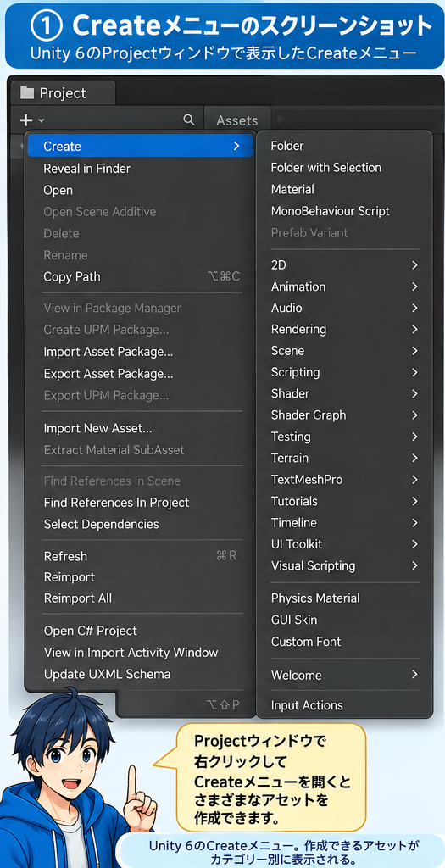This screenshot has width=445, height=868.
Task: Choose Import Asset Package...
Action: pyautogui.click(x=142, y=352)
